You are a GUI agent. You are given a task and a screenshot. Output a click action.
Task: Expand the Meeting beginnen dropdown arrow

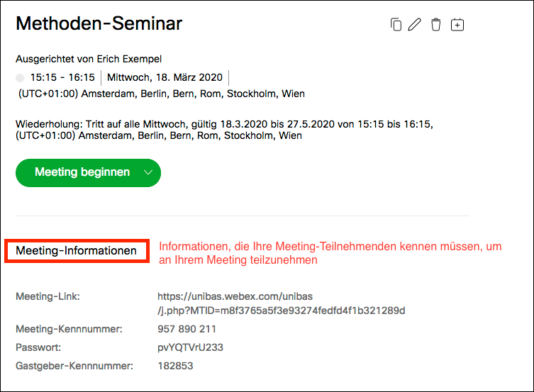tap(148, 172)
